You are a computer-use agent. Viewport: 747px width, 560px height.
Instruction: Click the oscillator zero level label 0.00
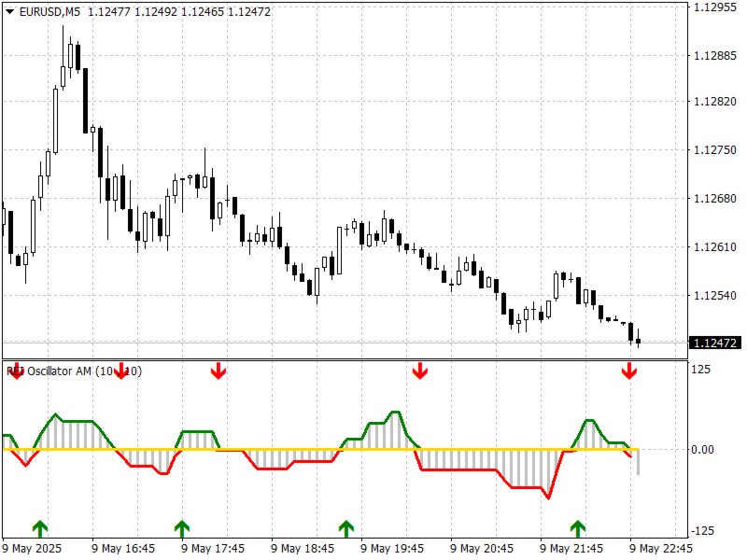pyautogui.click(x=702, y=450)
